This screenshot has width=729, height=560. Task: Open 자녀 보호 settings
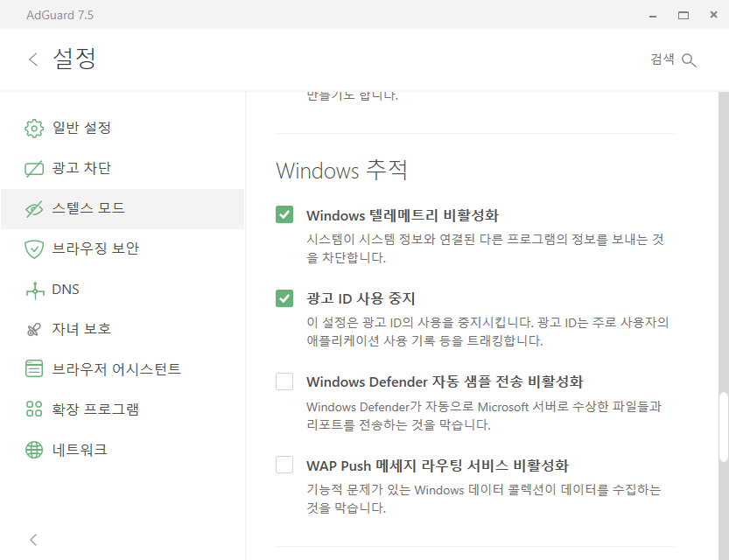pos(123,330)
